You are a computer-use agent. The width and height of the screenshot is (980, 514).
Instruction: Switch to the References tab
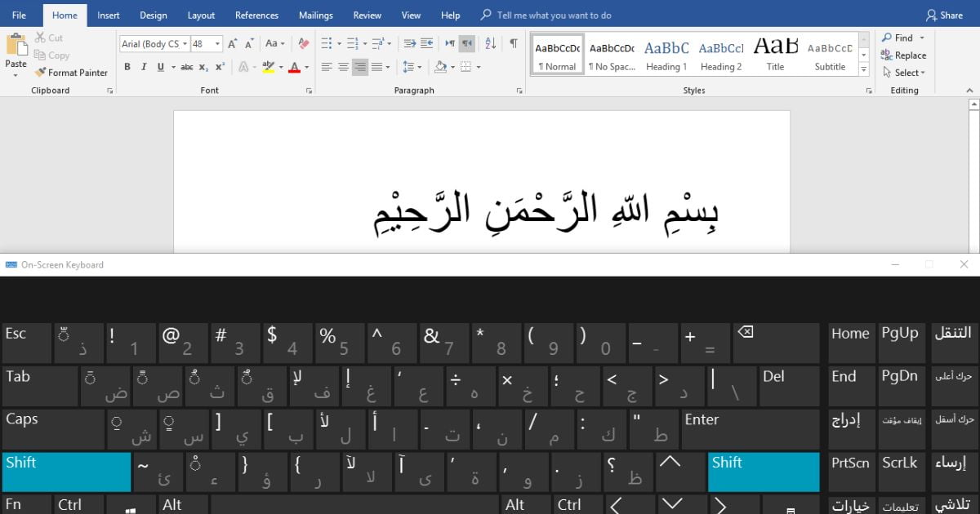tap(256, 15)
